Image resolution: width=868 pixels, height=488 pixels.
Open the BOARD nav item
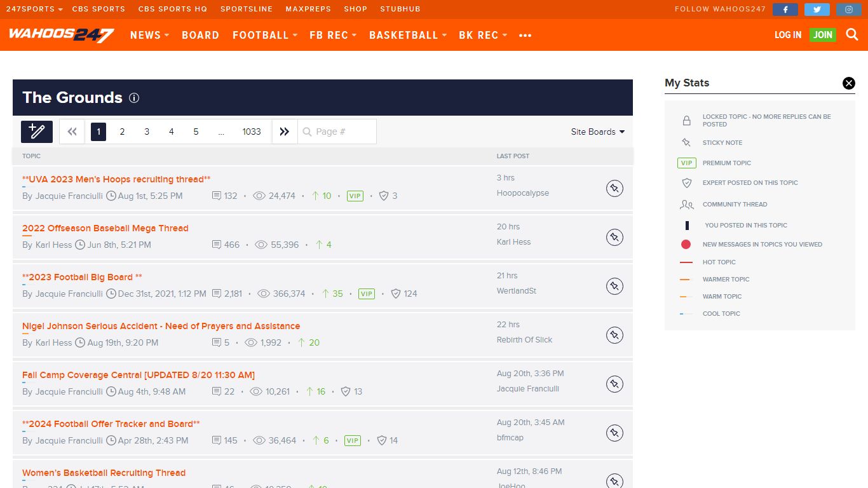coord(200,35)
